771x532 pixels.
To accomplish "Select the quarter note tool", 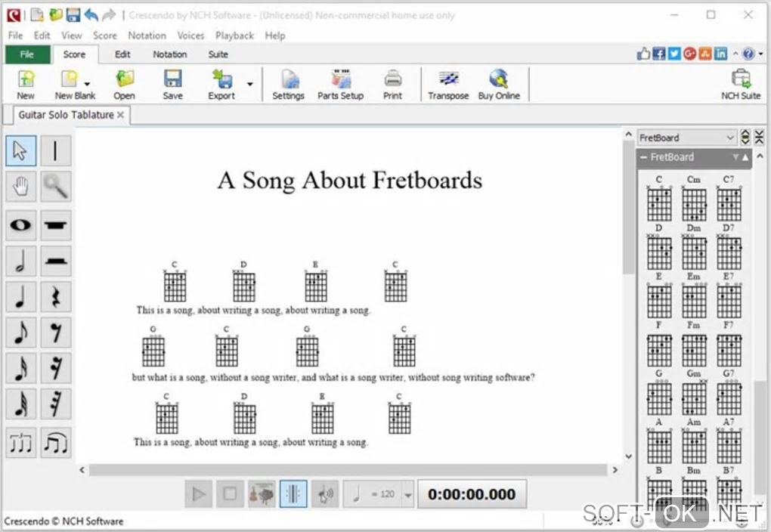I will click(20, 296).
